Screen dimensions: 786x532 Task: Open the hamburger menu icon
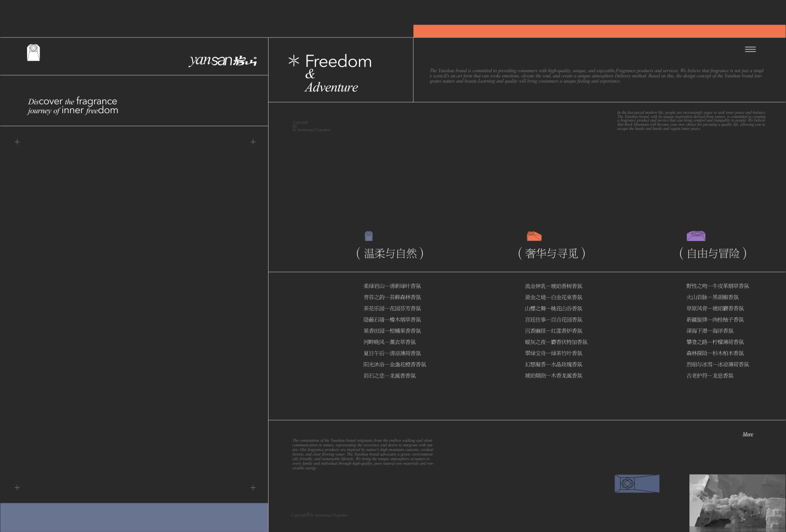(x=750, y=49)
